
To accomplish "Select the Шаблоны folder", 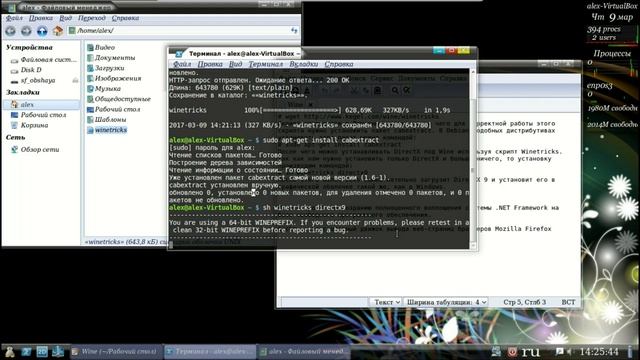I will pos(107,120).
